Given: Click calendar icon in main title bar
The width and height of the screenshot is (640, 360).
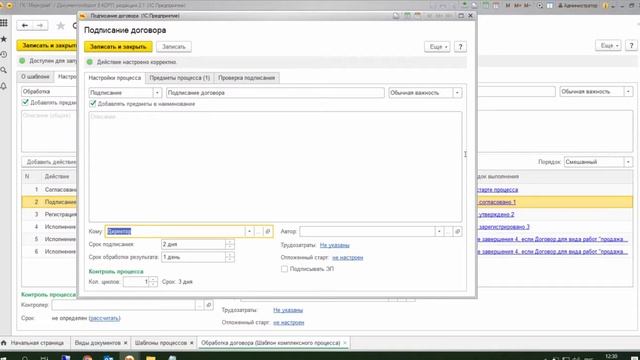Looking at the screenshot, I should coord(496,5).
